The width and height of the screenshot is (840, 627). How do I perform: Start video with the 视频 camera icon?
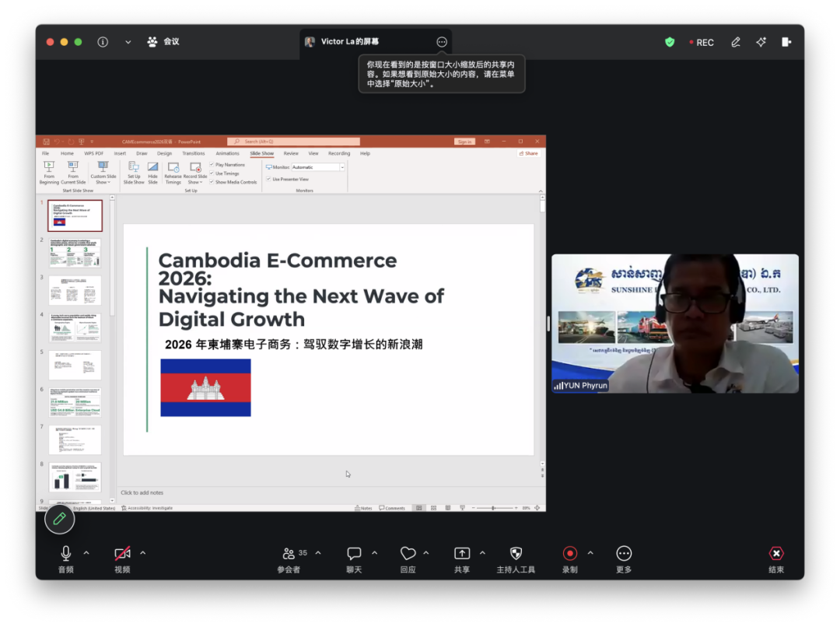point(122,553)
